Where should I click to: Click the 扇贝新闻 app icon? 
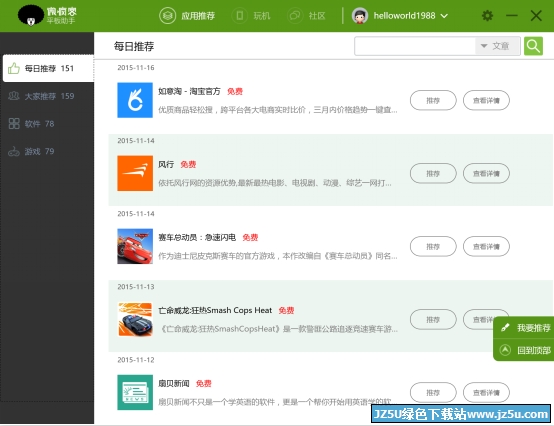click(x=135, y=392)
